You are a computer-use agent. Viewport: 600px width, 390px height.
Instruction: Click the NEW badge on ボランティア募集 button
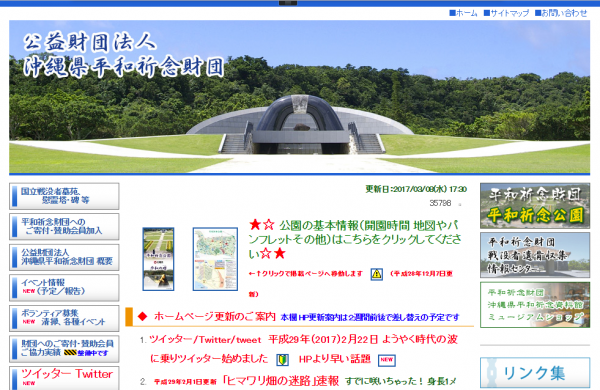click(29, 321)
